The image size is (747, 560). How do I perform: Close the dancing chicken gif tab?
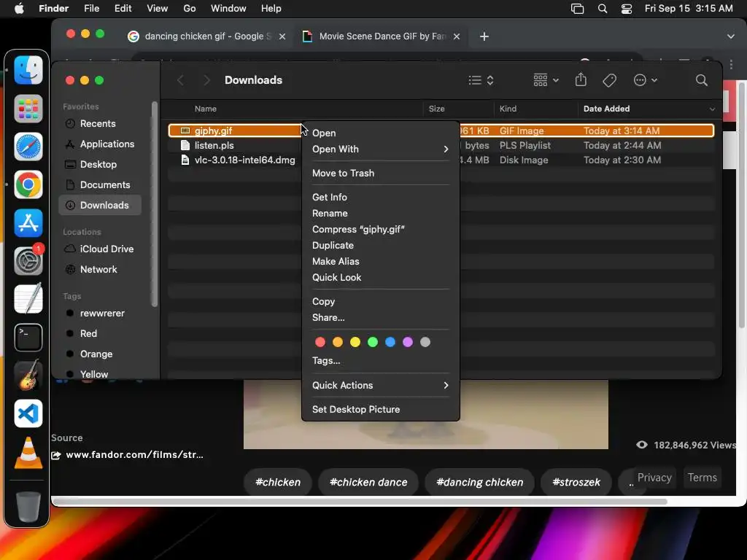282,36
